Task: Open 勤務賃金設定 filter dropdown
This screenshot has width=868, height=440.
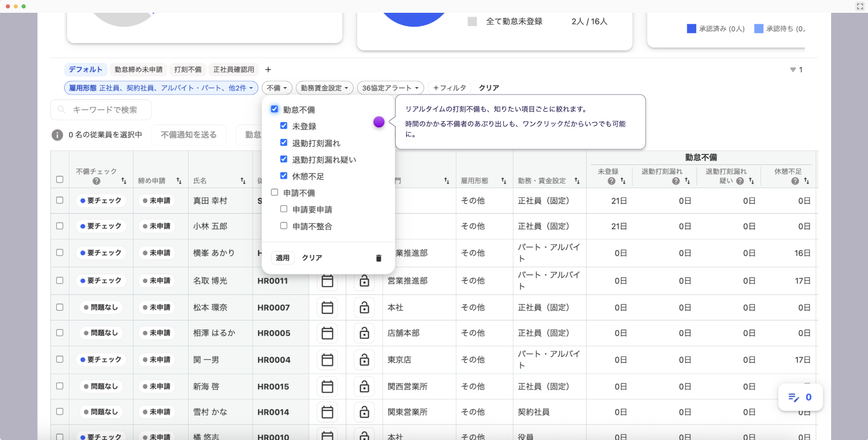Action: (x=324, y=88)
